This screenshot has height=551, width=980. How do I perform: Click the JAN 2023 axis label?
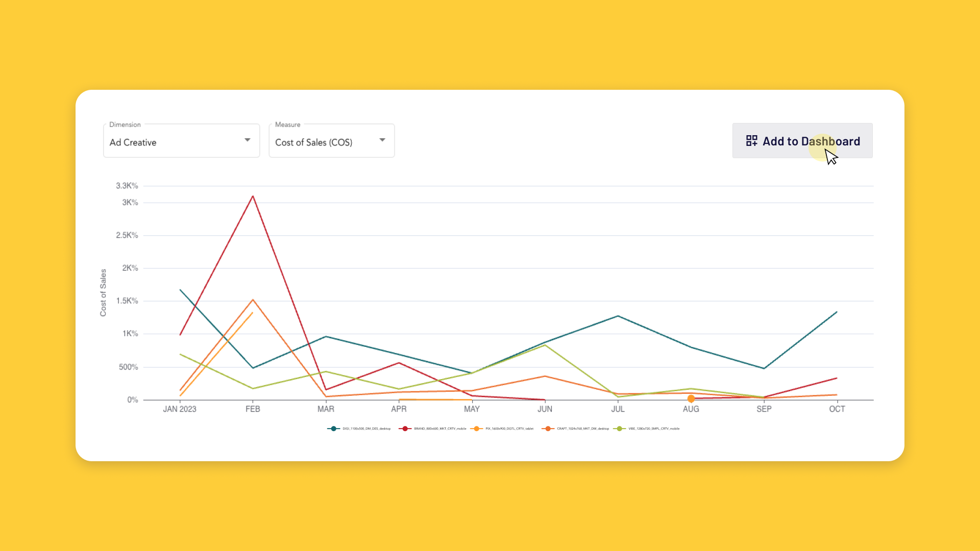coord(180,409)
